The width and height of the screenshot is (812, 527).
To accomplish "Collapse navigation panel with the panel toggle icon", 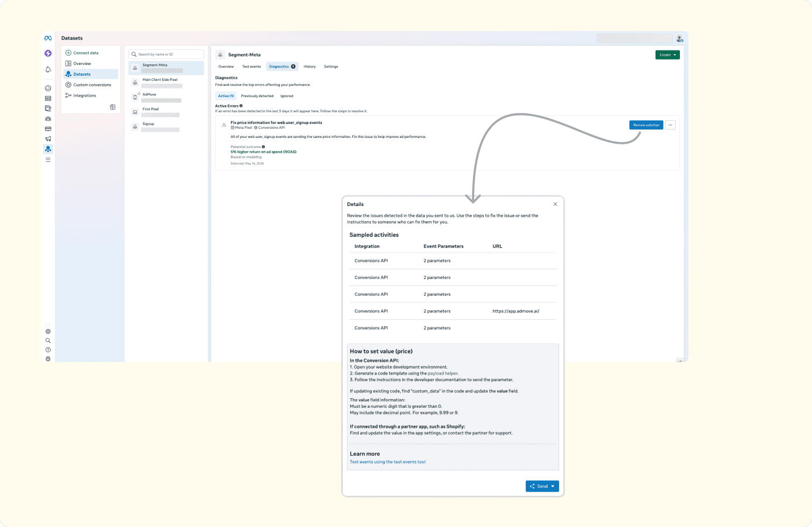I will point(113,107).
